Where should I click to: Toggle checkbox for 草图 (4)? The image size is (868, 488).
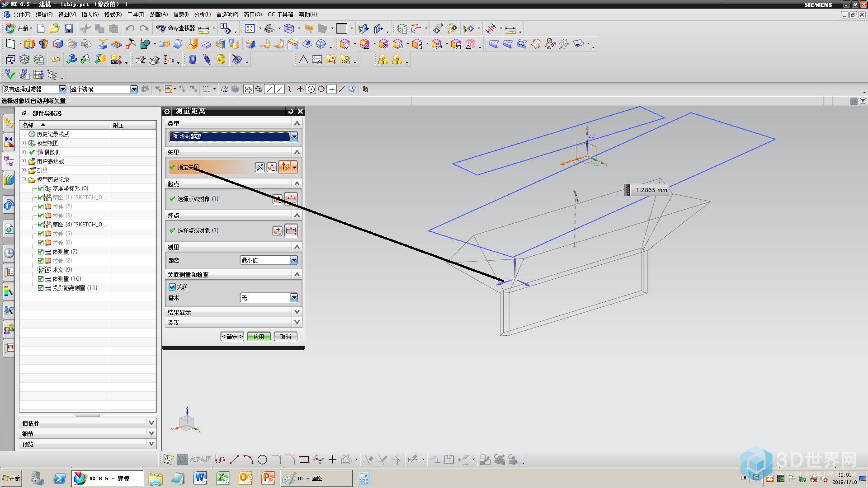click(41, 225)
